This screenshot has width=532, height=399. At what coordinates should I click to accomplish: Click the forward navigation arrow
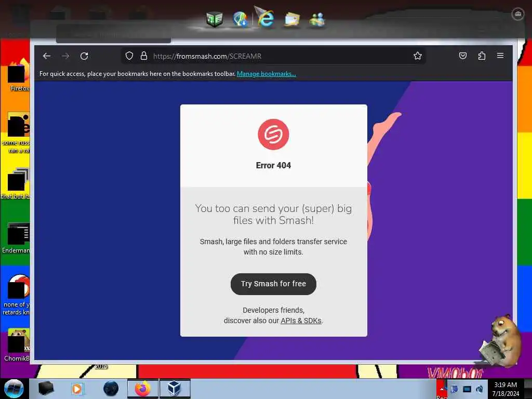pyautogui.click(x=65, y=56)
